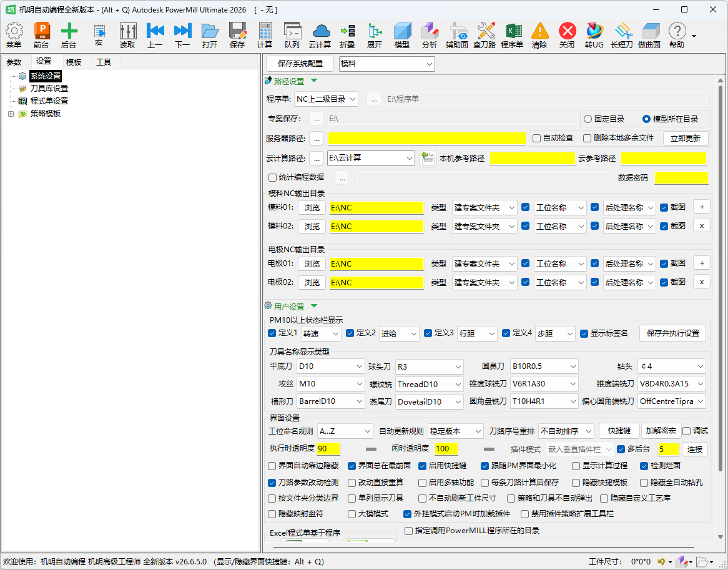Click the 读取 sliders icon

point(127,36)
